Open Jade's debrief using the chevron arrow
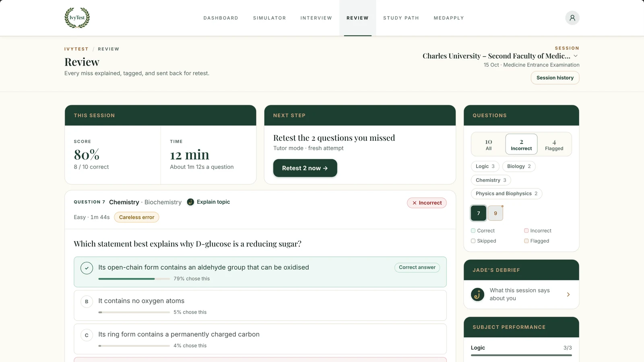The height and width of the screenshot is (362, 644). coord(568,294)
